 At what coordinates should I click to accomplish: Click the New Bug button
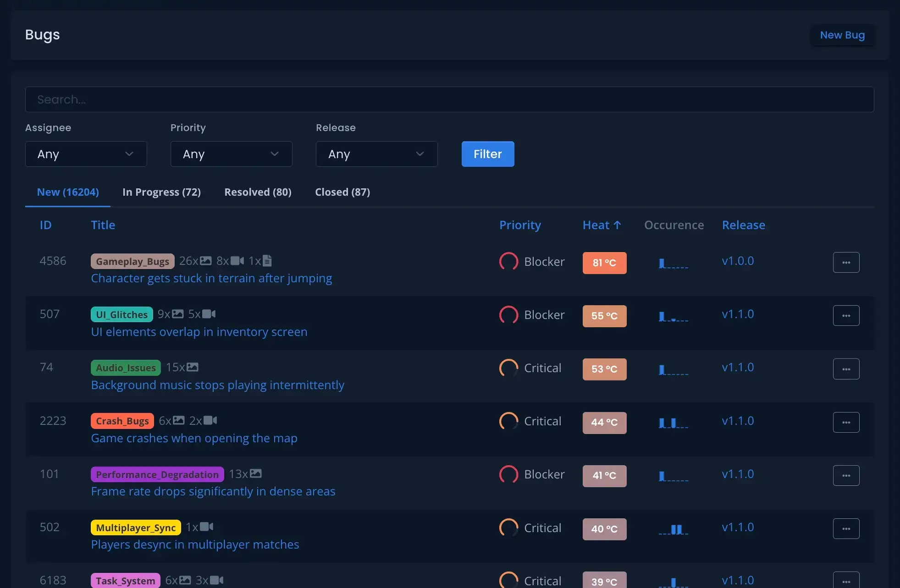842,35
